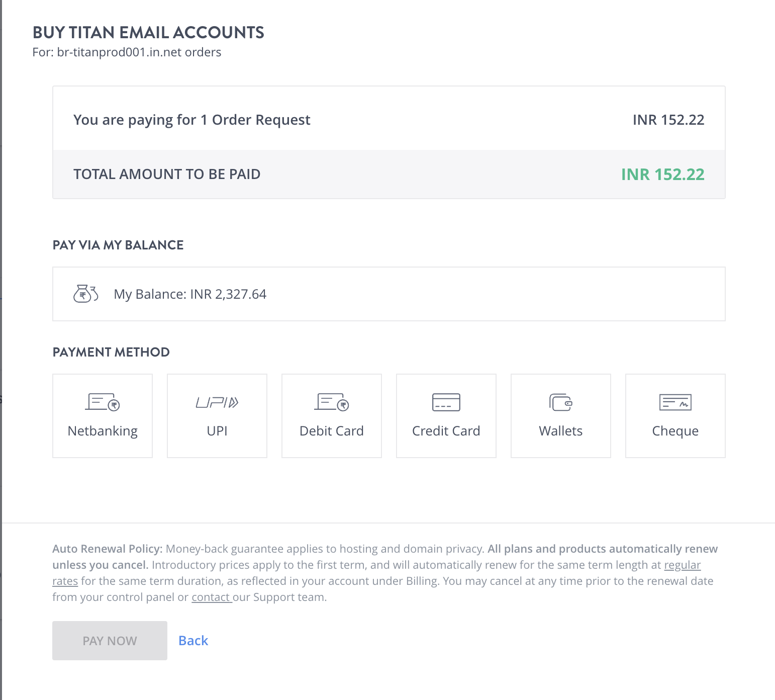This screenshot has width=775, height=700.
Task: Choose UPI as payment method
Action: [x=217, y=415]
